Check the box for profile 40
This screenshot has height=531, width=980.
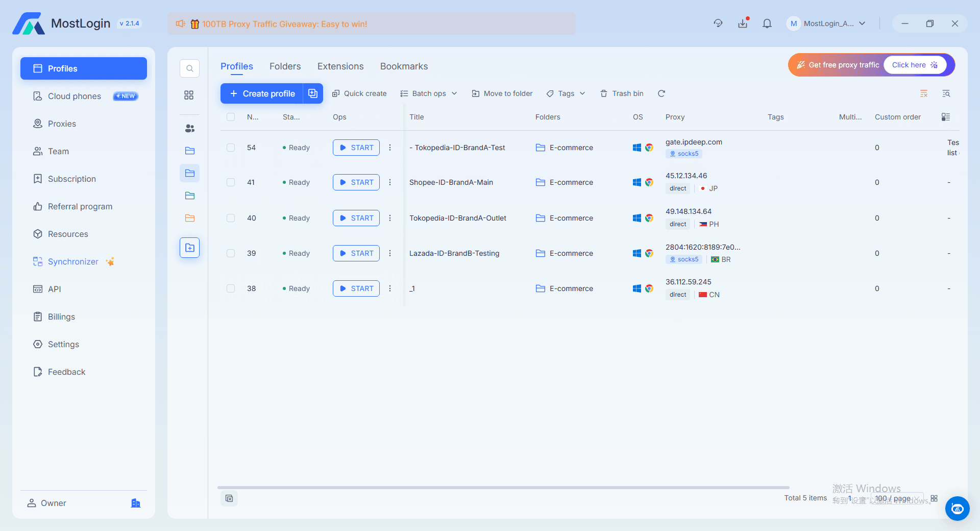(x=231, y=218)
